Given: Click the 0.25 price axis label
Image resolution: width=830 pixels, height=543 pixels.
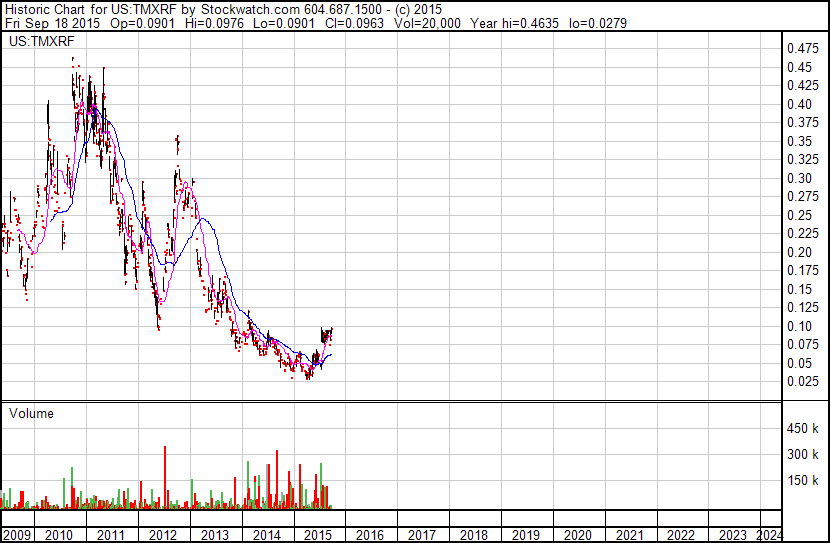Looking at the screenshot, I should click(799, 215).
